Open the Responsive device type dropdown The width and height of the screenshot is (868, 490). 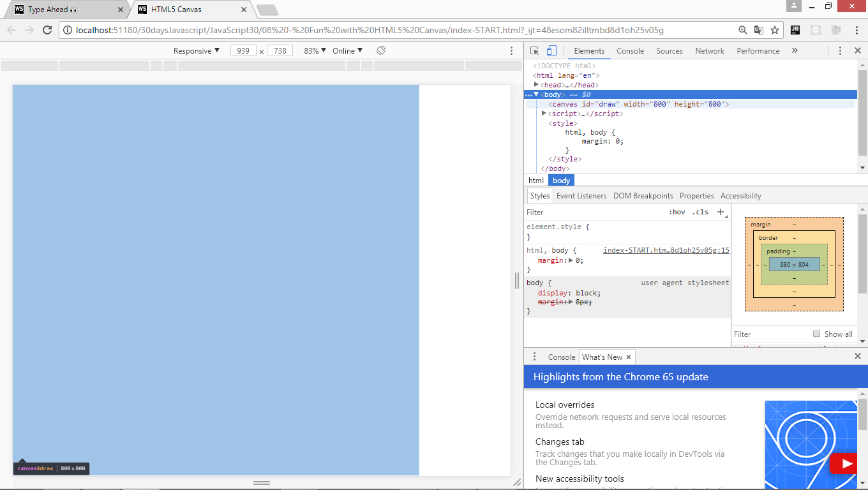click(196, 50)
